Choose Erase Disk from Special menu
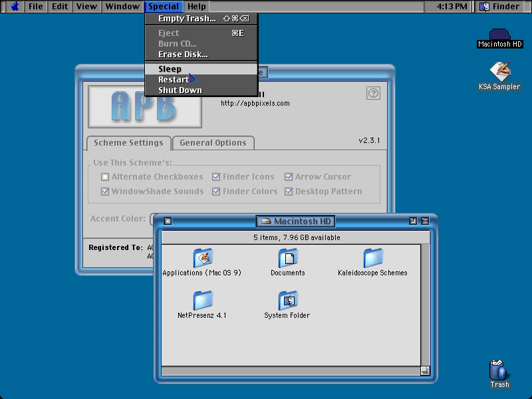This screenshot has width=532, height=399. coord(201,55)
